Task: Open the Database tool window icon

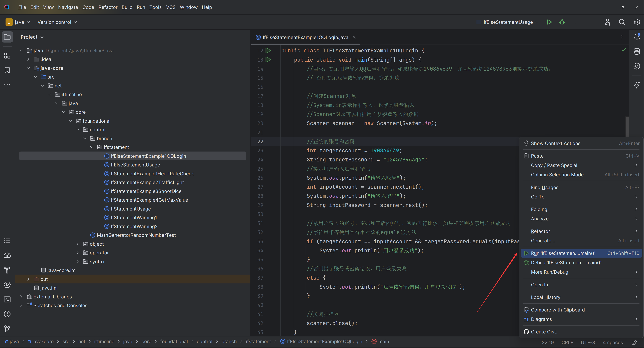Action: (x=637, y=51)
